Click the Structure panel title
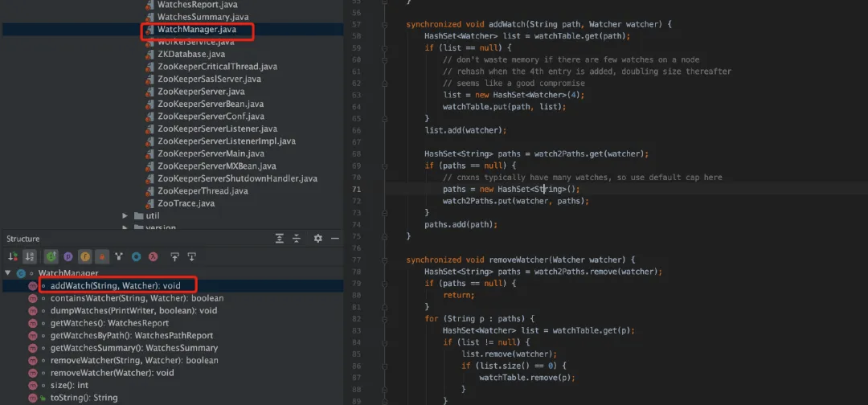The height and width of the screenshot is (405, 868). (x=23, y=239)
